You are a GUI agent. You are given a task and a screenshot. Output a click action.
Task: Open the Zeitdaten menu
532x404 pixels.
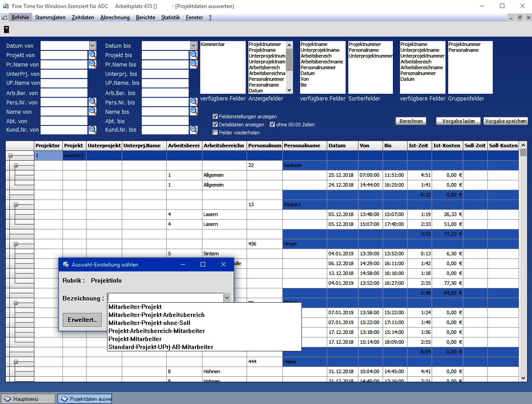83,17
